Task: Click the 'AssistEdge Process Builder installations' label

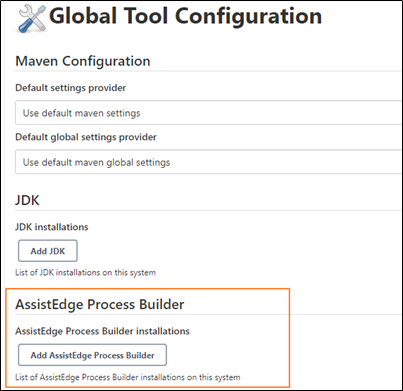Action: click(x=102, y=331)
